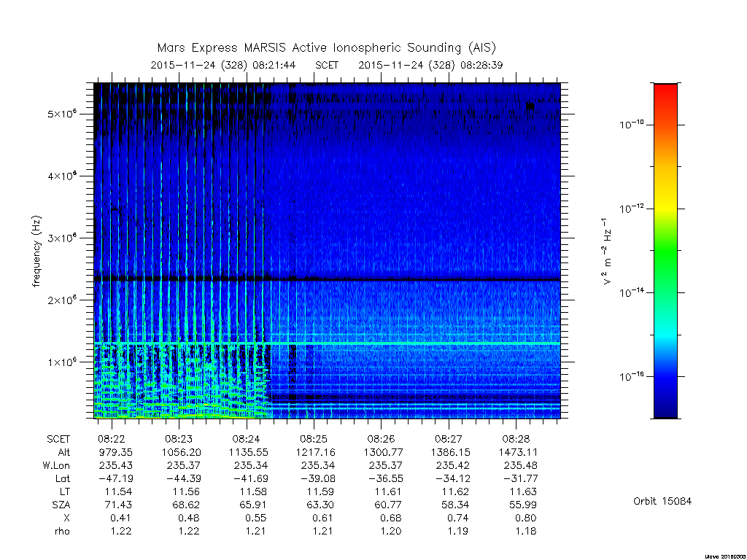
Task: Click the 1×10⁶ frequency axis tick label
Action: point(62,362)
